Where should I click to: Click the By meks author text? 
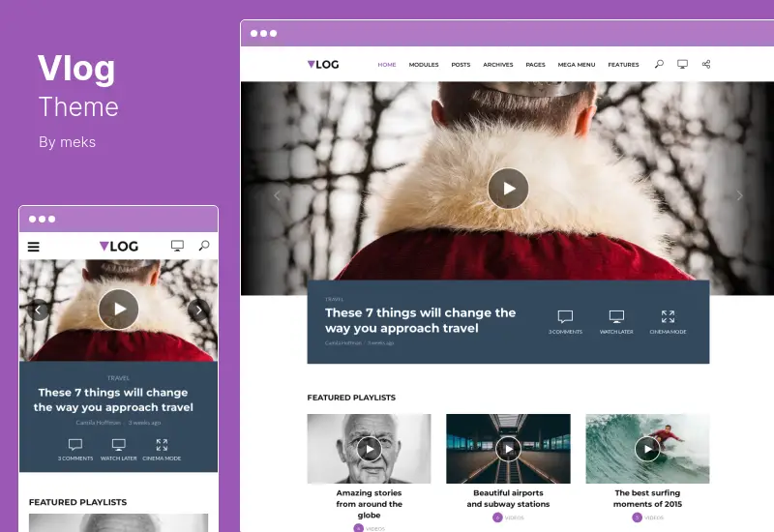pyautogui.click(x=67, y=142)
